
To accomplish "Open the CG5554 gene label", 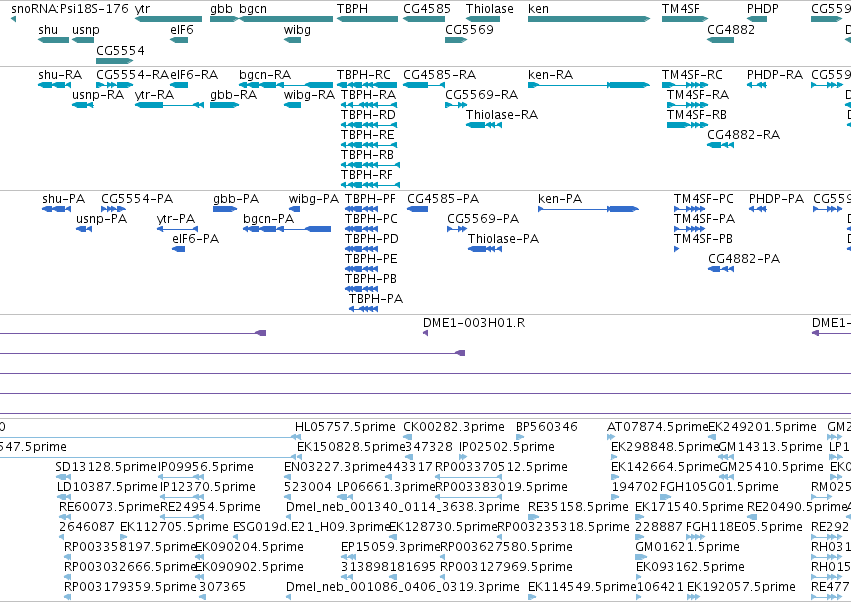I will (120, 50).
